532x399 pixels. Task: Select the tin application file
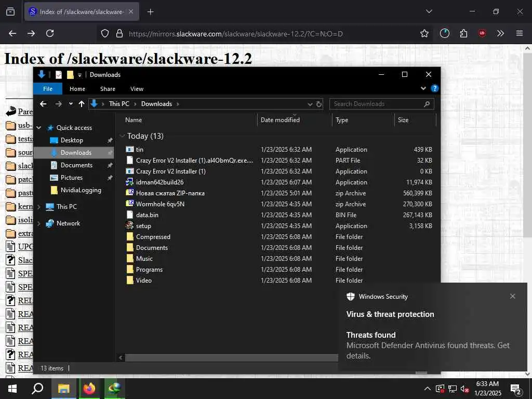coord(139,149)
